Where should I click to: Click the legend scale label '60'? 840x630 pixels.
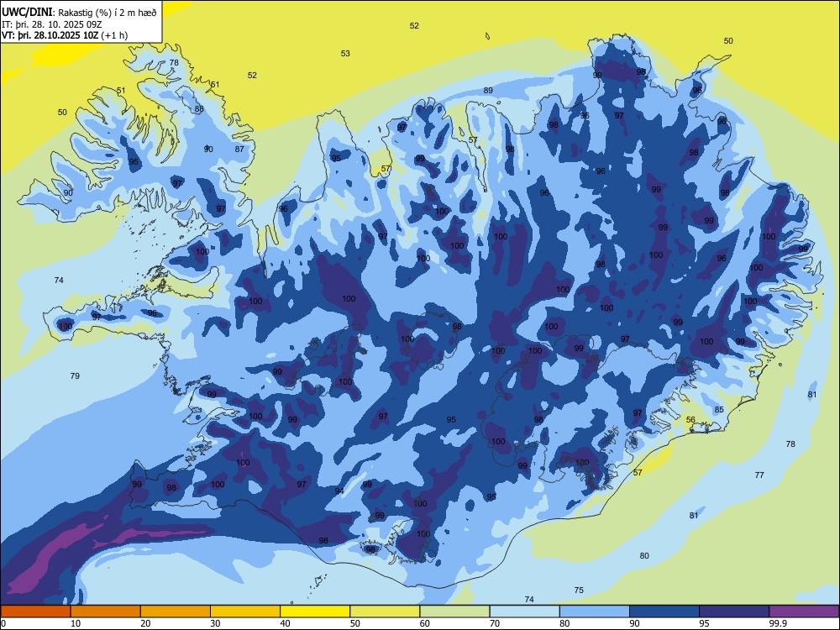pos(425,623)
